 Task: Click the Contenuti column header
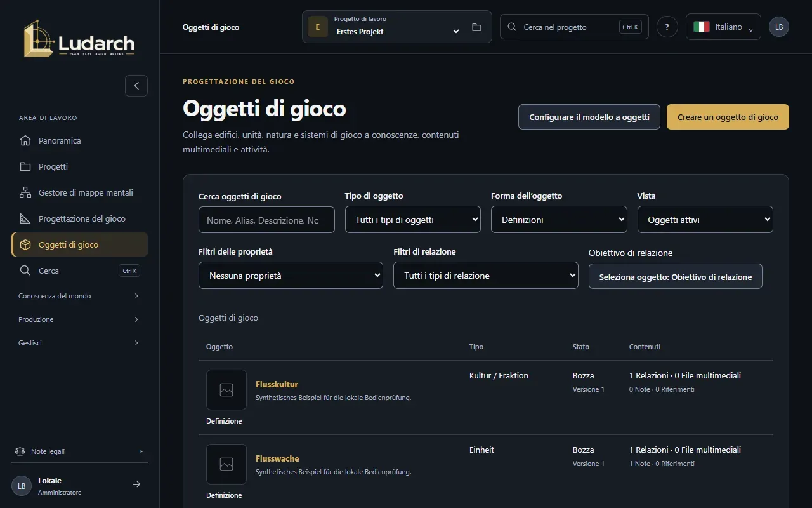tap(645, 347)
